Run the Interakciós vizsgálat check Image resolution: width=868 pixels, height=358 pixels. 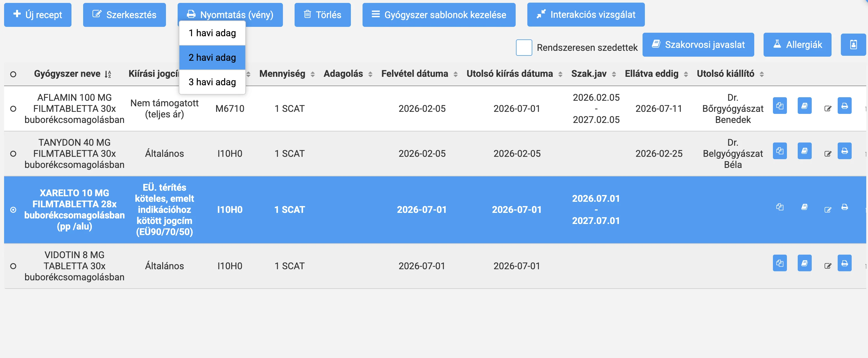[x=586, y=15]
